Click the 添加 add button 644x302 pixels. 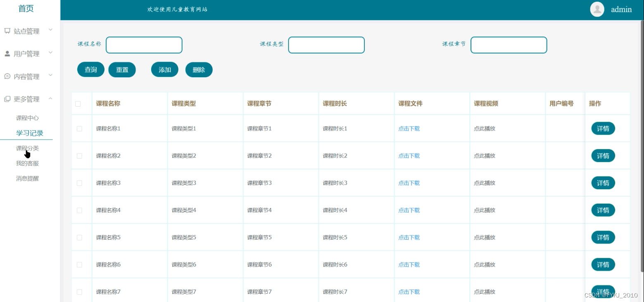[x=165, y=70]
